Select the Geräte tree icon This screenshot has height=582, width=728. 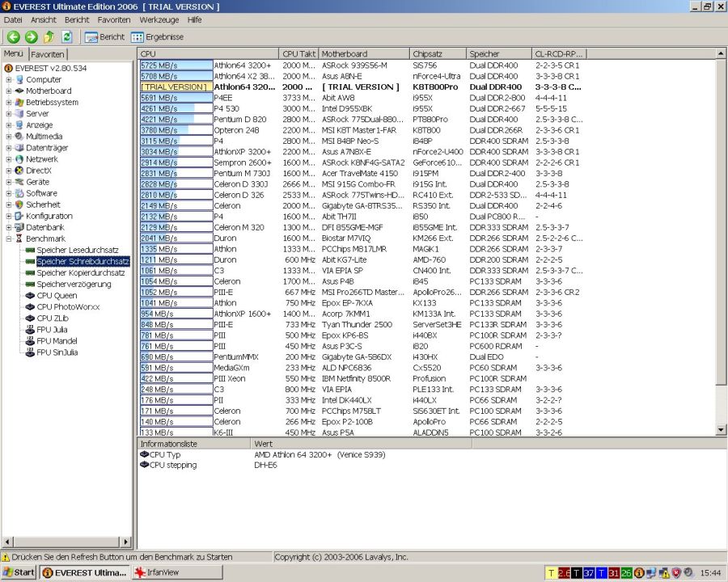[19, 181]
